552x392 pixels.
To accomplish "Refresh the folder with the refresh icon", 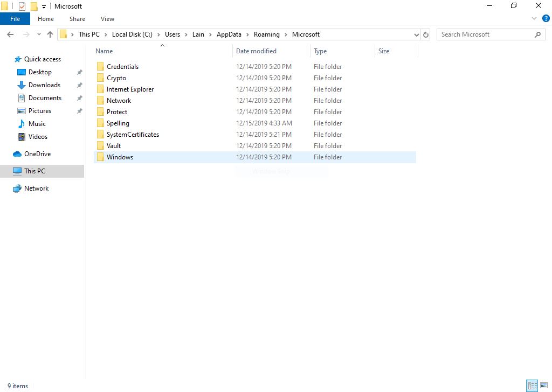I will coord(426,34).
